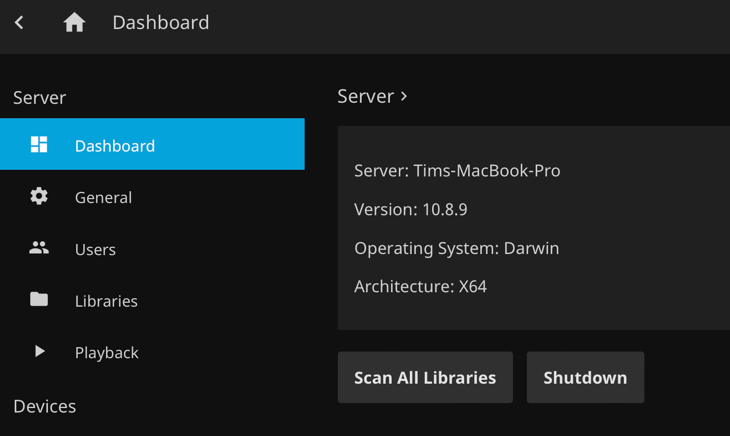Select the Dashboard sidebar menu item
Image resolution: width=730 pixels, height=436 pixels.
(x=115, y=146)
